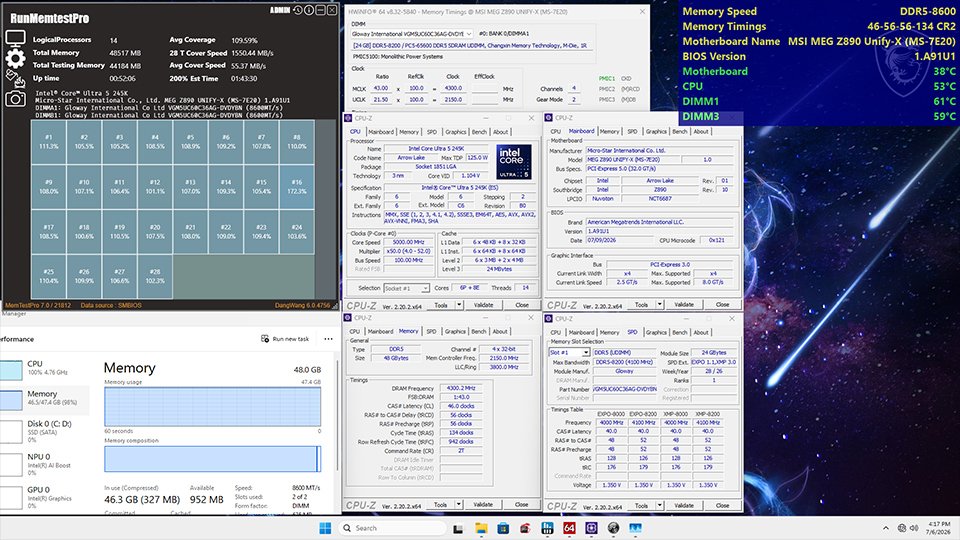Click the taskbar Search box
The width and height of the screenshot is (960, 540).
click(x=392, y=528)
